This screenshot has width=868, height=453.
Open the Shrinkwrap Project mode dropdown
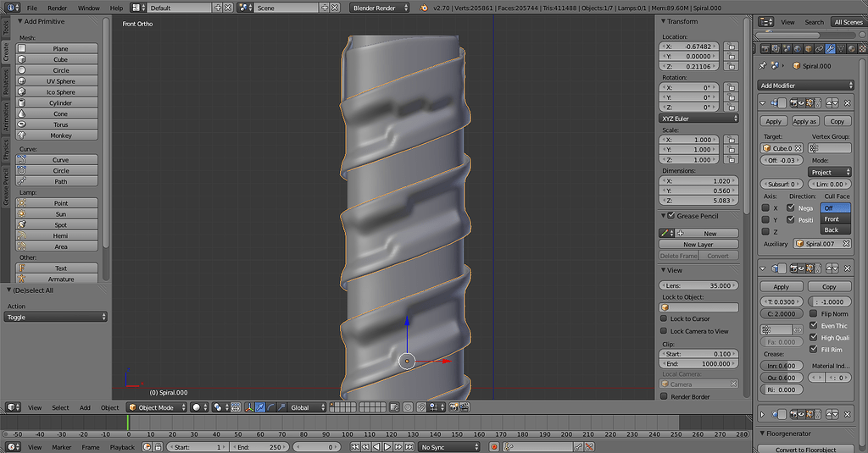coord(829,172)
